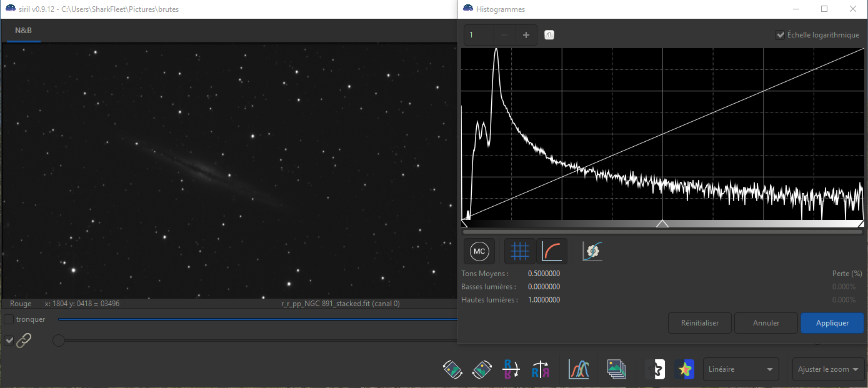868x388 pixels.
Task: Open the Linéaire display mode dropdown
Action: point(741,369)
